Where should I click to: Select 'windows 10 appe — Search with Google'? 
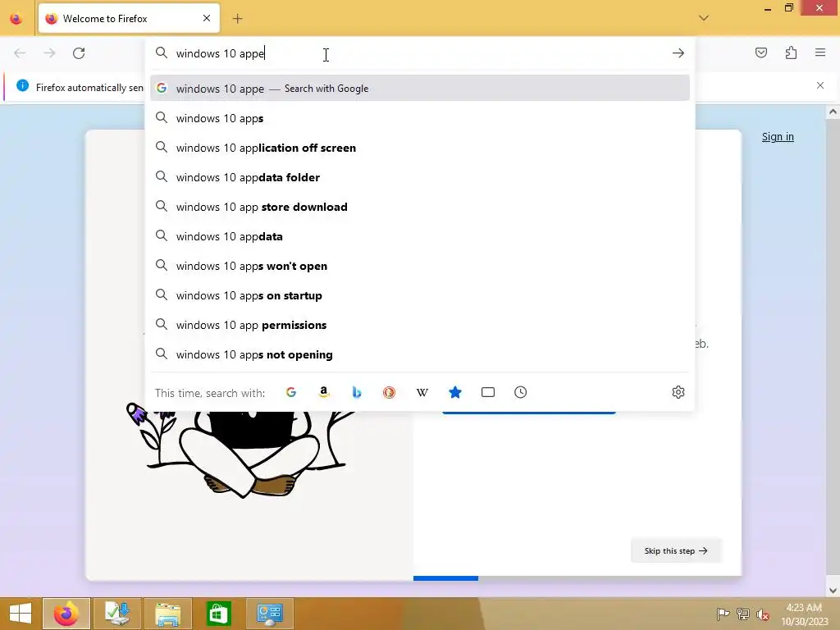[419, 89]
